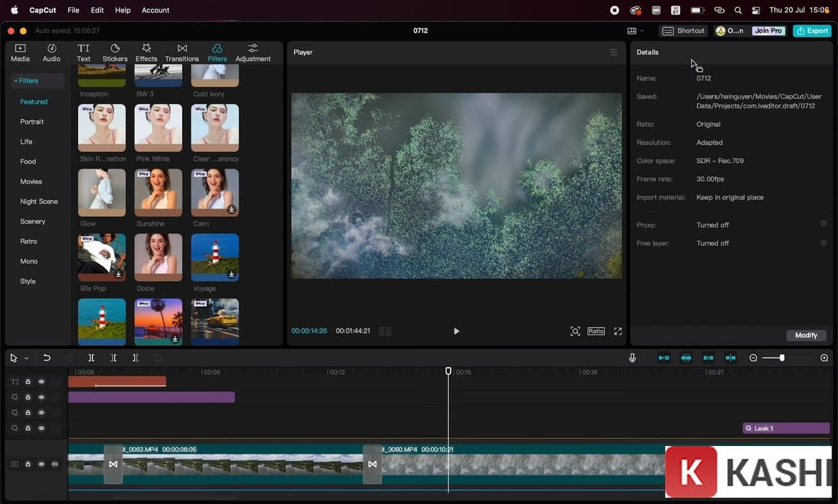Image resolution: width=838 pixels, height=504 pixels.
Task: Lock the Leak 1 effect track
Action: point(28,428)
